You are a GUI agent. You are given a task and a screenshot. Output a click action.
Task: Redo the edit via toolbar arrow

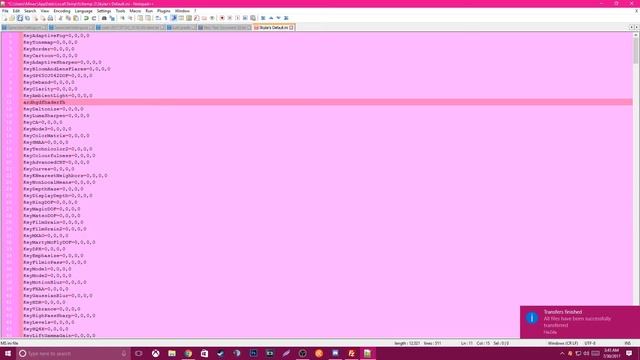point(94,18)
